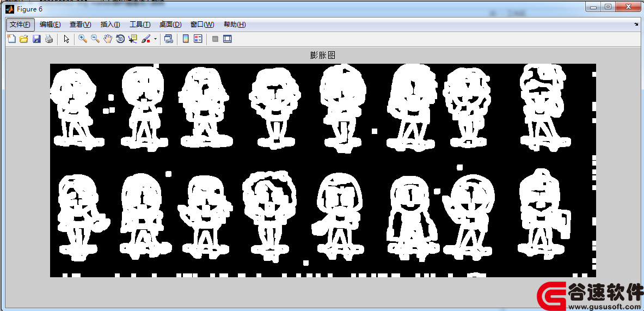The image size is (644, 311).
Task: Select the Brush data tool
Action: click(146, 39)
